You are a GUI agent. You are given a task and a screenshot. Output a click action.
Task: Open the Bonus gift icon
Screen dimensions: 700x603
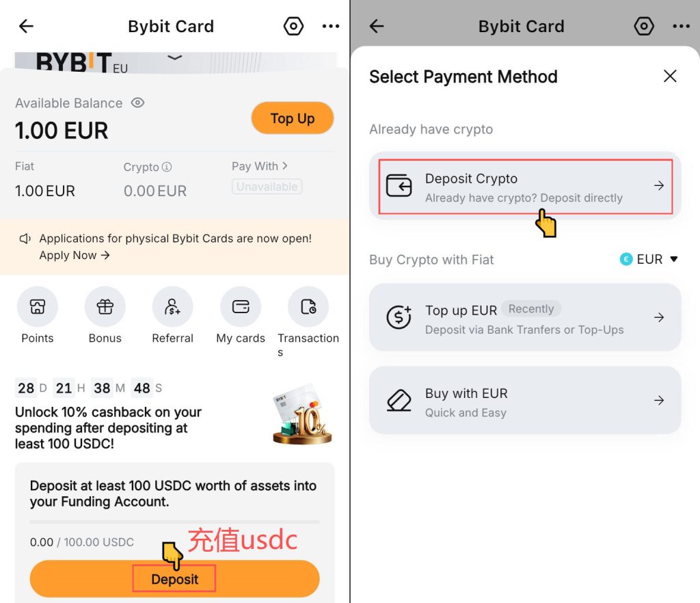click(x=105, y=307)
